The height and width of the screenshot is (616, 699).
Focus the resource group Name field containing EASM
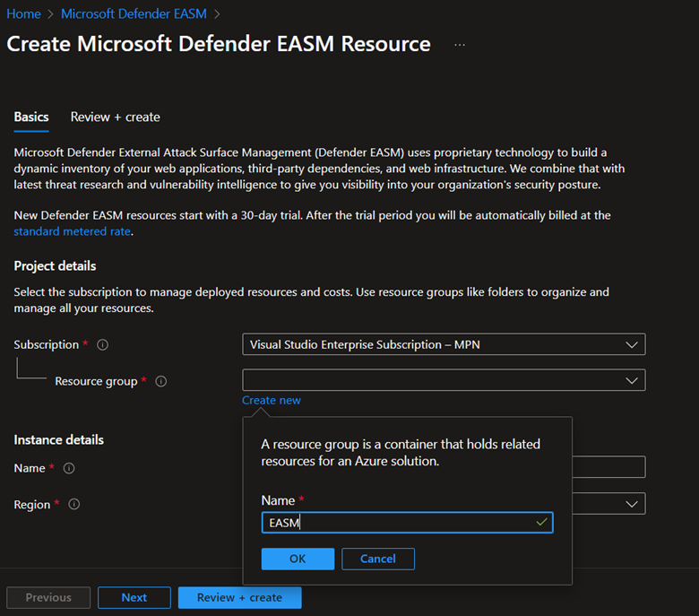pos(407,523)
